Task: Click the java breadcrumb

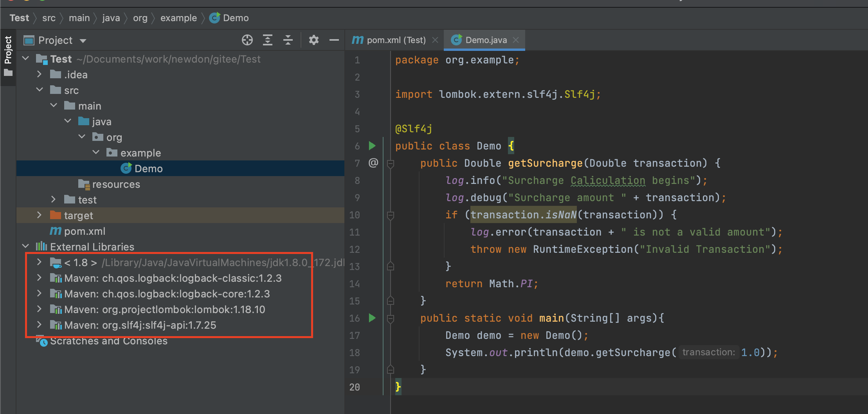Action: click(111, 18)
